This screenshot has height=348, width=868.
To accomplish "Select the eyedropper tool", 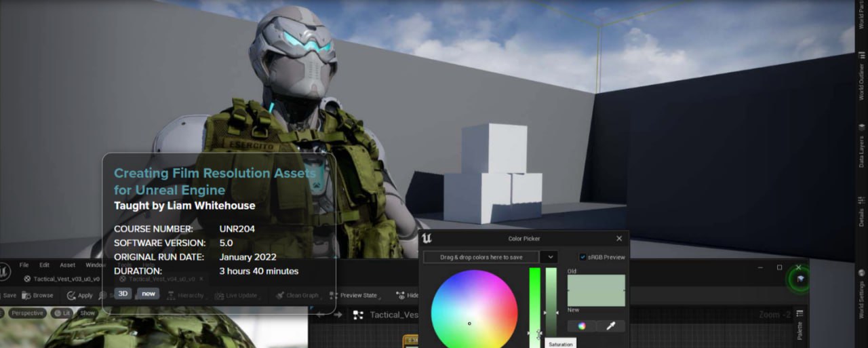I will coord(610,326).
